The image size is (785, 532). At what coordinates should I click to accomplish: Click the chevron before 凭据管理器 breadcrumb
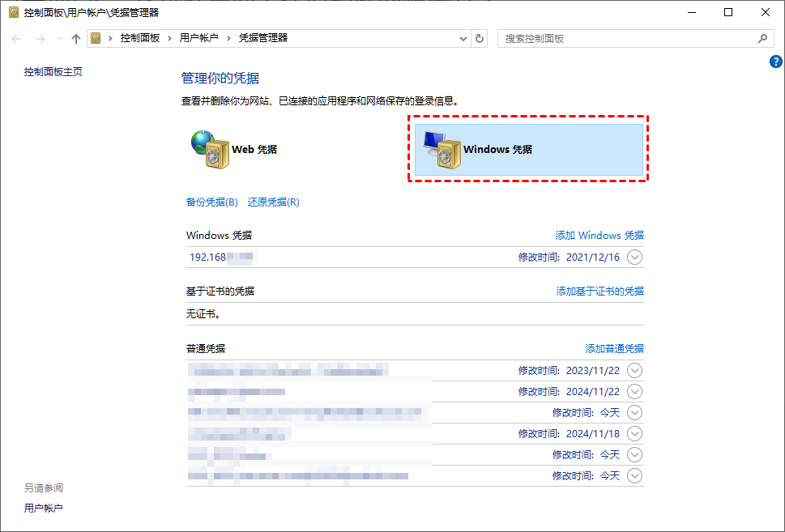tap(228, 38)
